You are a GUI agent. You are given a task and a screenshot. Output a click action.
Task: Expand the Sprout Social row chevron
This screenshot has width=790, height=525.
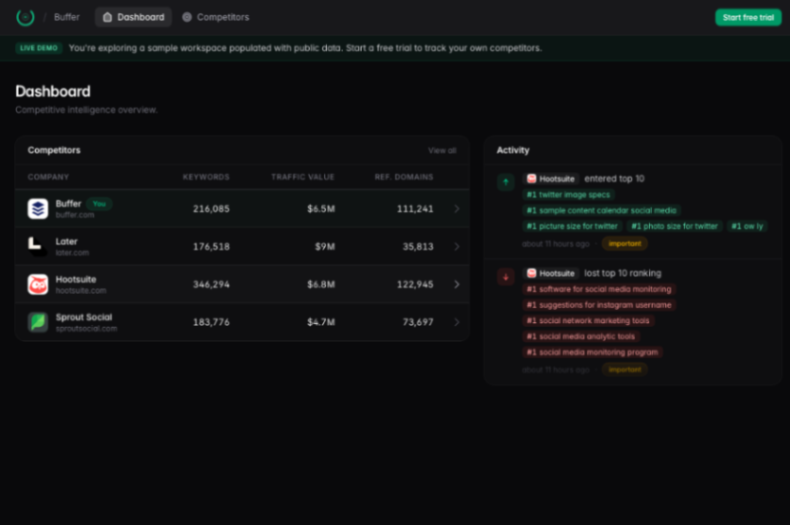(456, 322)
